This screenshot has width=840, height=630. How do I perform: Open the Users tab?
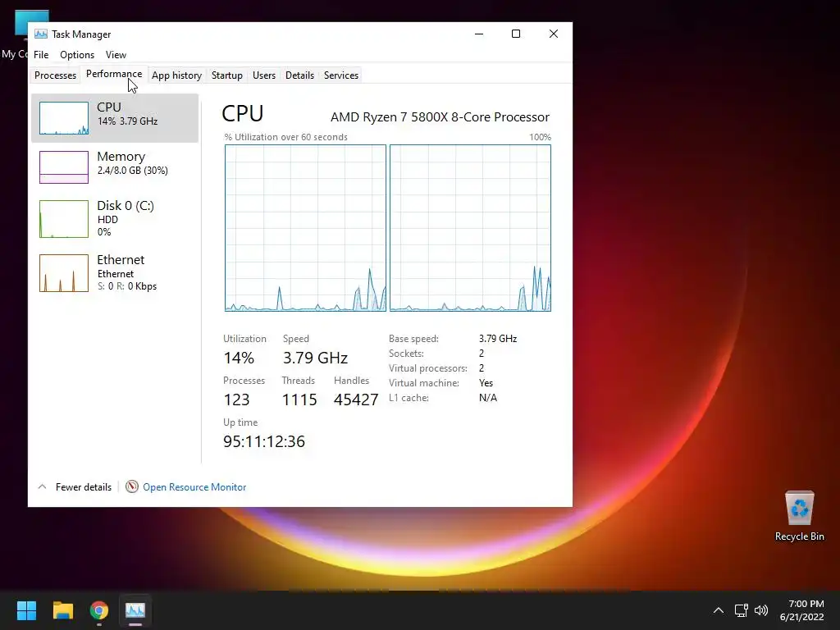[264, 75]
